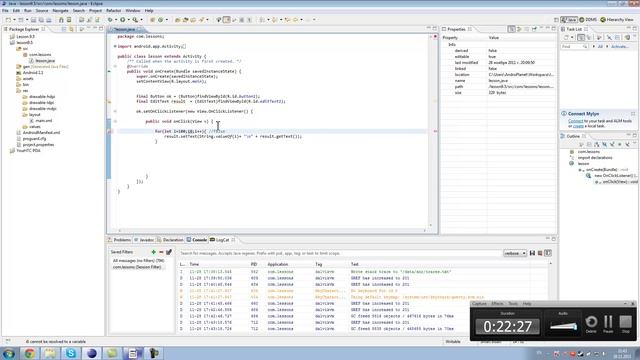Click the Run dropdown arrow in toolbar

128,20
